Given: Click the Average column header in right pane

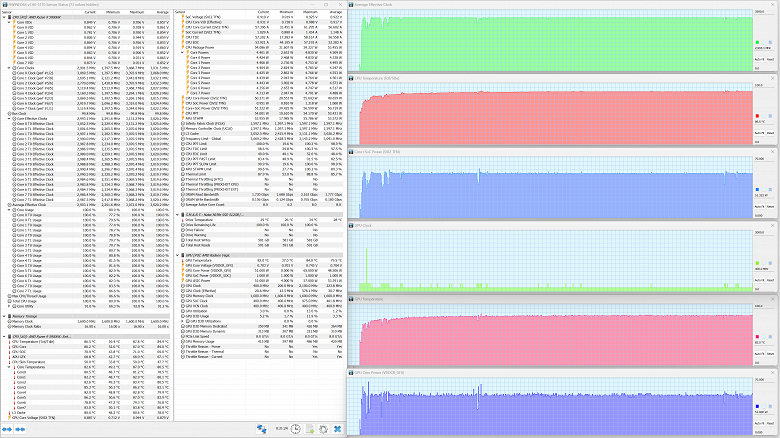Looking at the screenshot, I should click(x=336, y=12).
